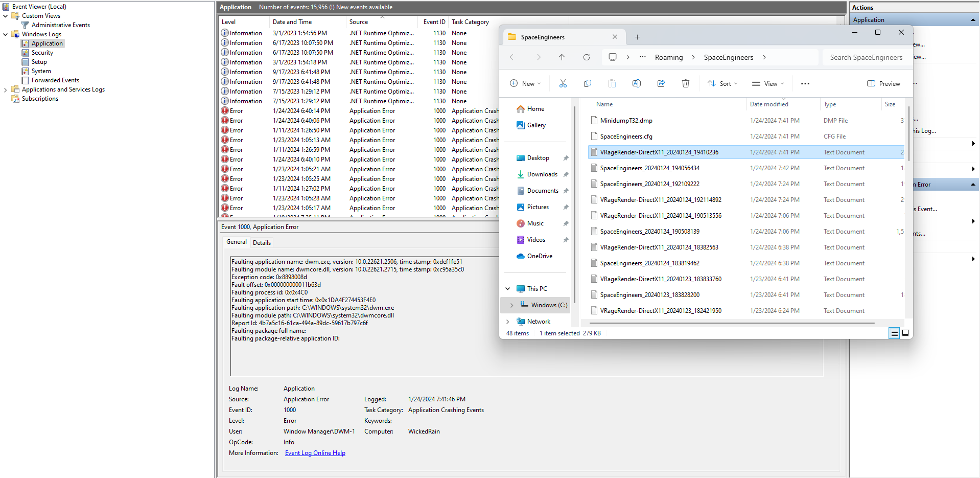Toggle the Preview pane button
Screen dimensions: 980x478
point(883,84)
